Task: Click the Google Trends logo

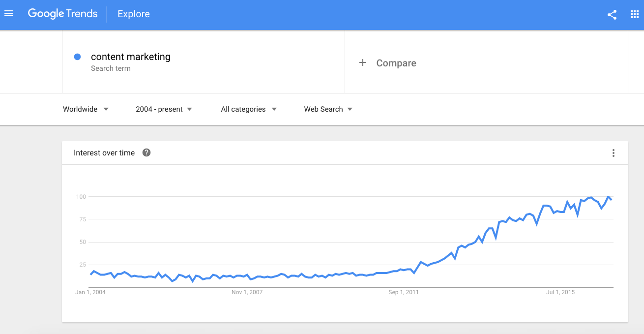Action: pyautogui.click(x=62, y=14)
